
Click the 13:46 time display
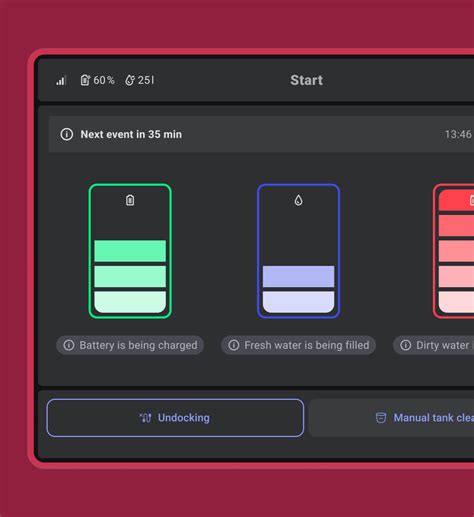(458, 134)
